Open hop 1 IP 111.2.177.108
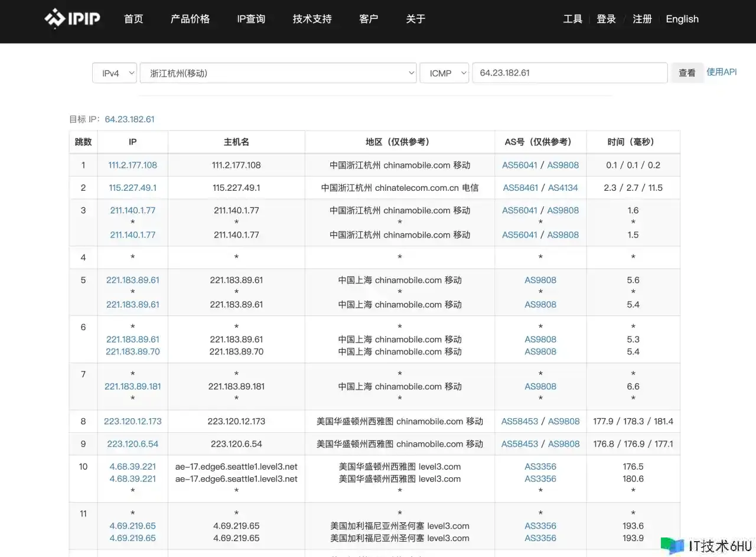 [133, 165]
